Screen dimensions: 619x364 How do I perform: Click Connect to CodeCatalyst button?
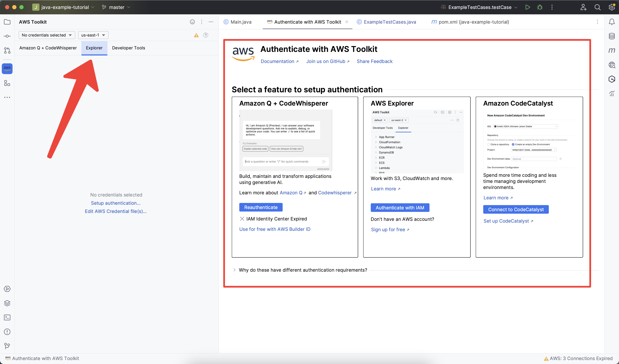(x=516, y=209)
